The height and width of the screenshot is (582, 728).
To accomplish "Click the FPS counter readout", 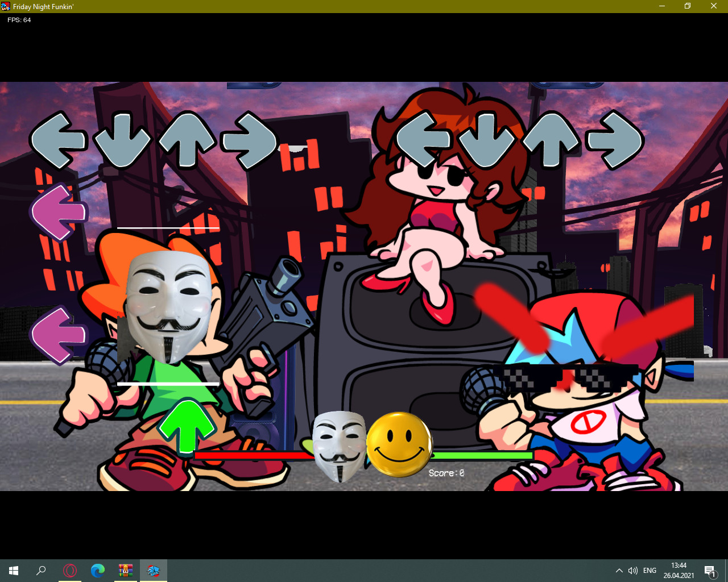I will point(19,20).
